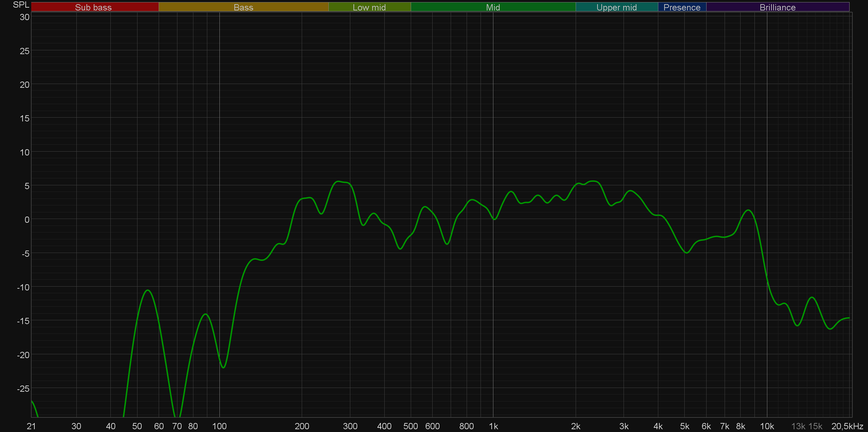
Task: Click the 10k frequency axis label
Action: click(767, 426)
